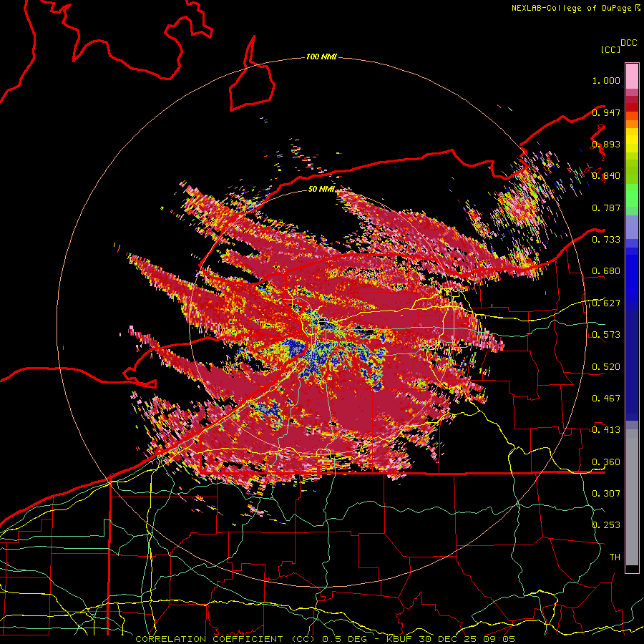Click the yellow segment of the color bar
The width and height of the screenshot is (644, 644).
pyautogui.click(x=632, y=140)
